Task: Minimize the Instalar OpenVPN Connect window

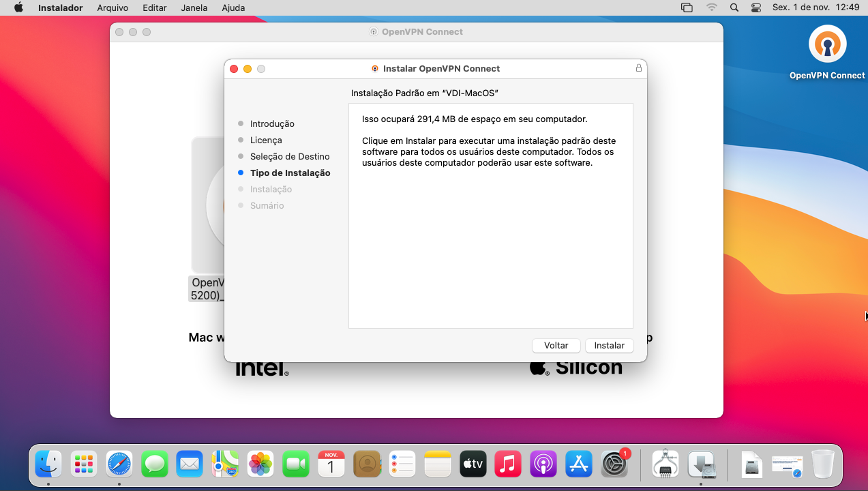Action: pyautogui.click(x=248, y=69)
